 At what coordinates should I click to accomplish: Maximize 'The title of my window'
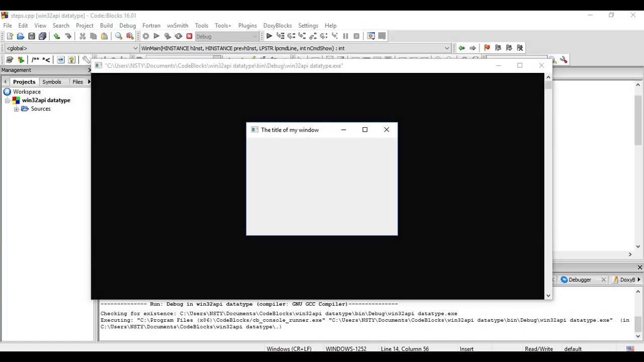point(365,130)
